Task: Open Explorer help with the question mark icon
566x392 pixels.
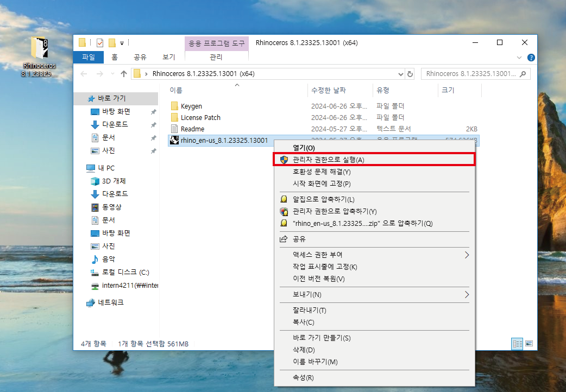Action: [531, 58]
